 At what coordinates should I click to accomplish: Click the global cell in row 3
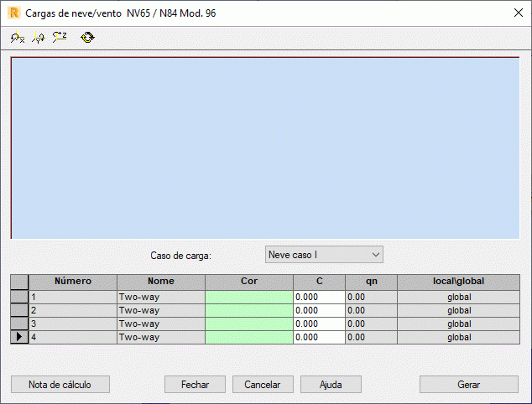[x=459, y=324]
